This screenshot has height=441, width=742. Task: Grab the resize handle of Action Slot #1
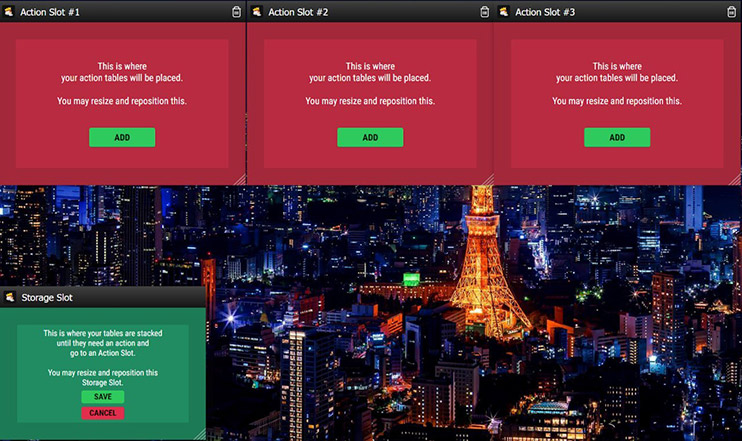coord(240,180)
